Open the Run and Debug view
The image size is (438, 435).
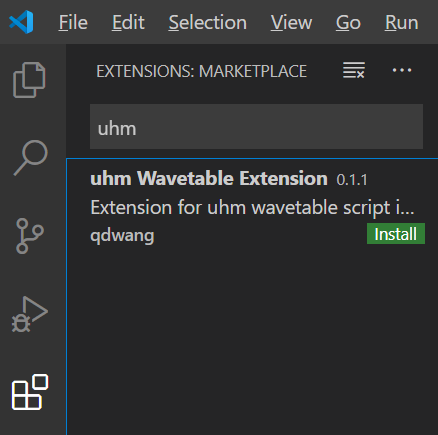pos(29,314)
